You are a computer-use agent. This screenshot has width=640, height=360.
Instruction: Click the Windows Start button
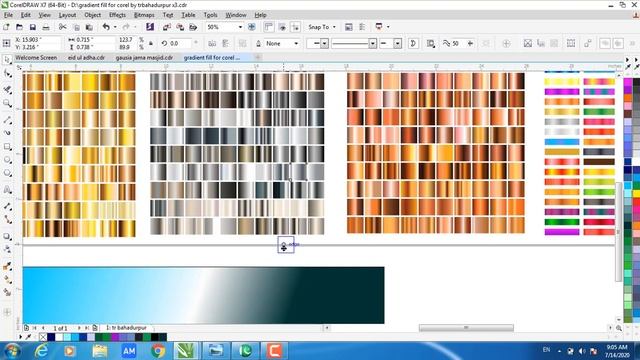(x=11, y=351)
